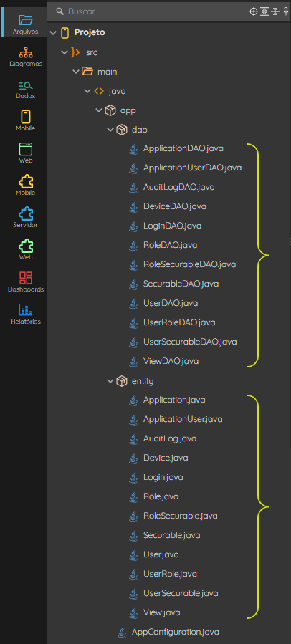291x644 pixels.
Task: Click the expand all tree icon
Action: pyautogui.click(x=264, y=11)
